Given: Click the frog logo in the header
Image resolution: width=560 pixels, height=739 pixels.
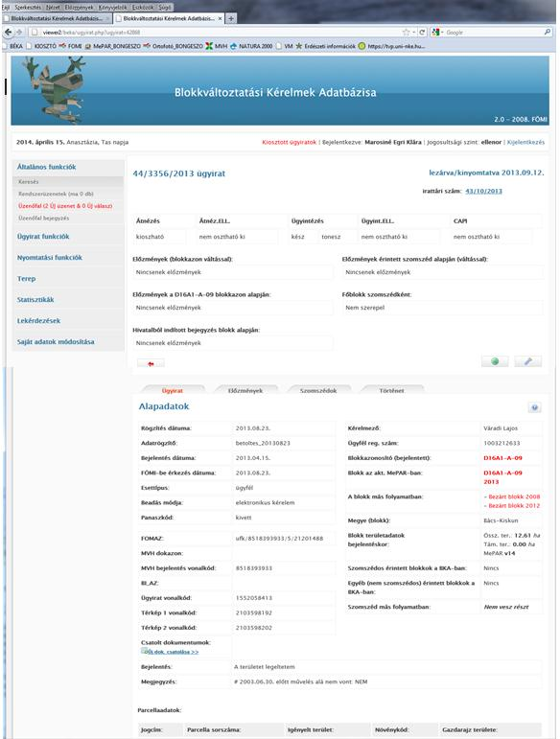Looking at the screenshot, I should click(x=55, y=89).
